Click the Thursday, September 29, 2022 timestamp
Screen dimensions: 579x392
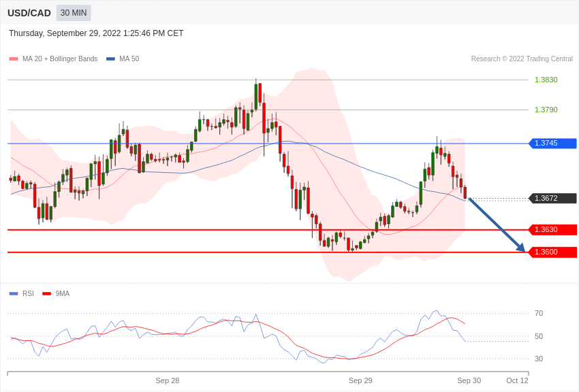(96, 33)
